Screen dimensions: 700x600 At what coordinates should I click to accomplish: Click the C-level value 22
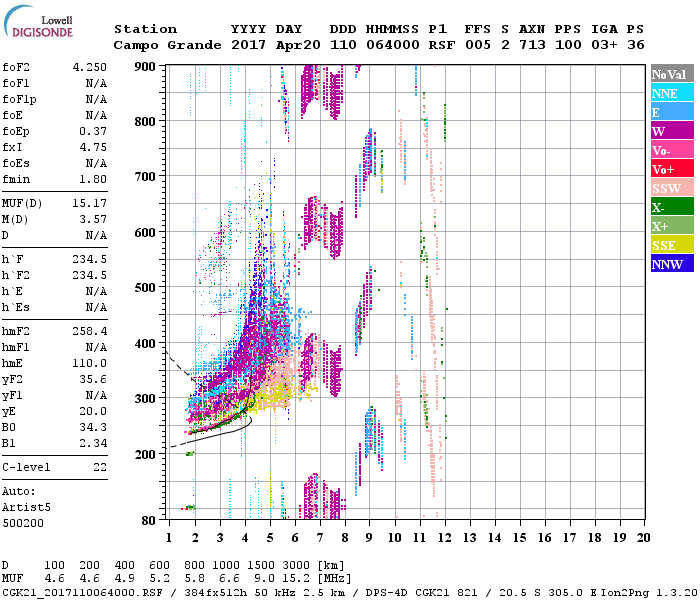[100, 467]
